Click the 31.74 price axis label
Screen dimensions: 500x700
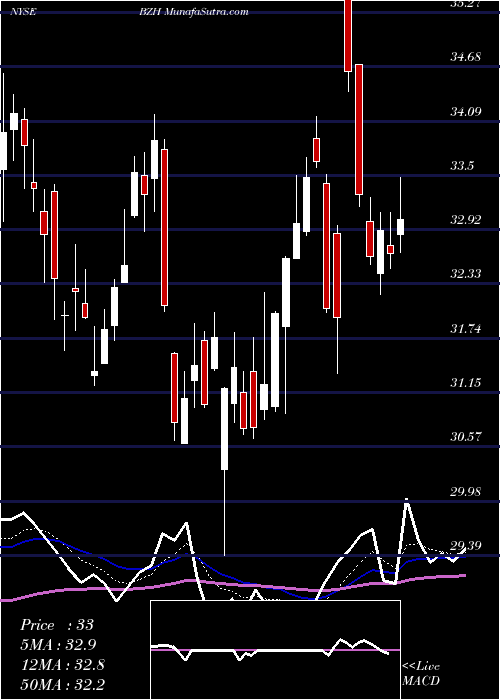(x=466, y=329)
